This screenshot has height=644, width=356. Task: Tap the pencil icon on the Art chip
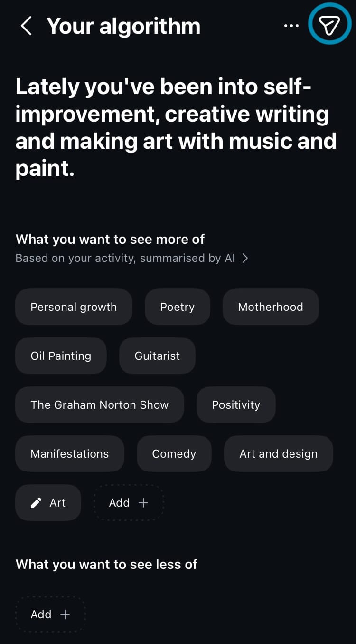coord(36,503)
